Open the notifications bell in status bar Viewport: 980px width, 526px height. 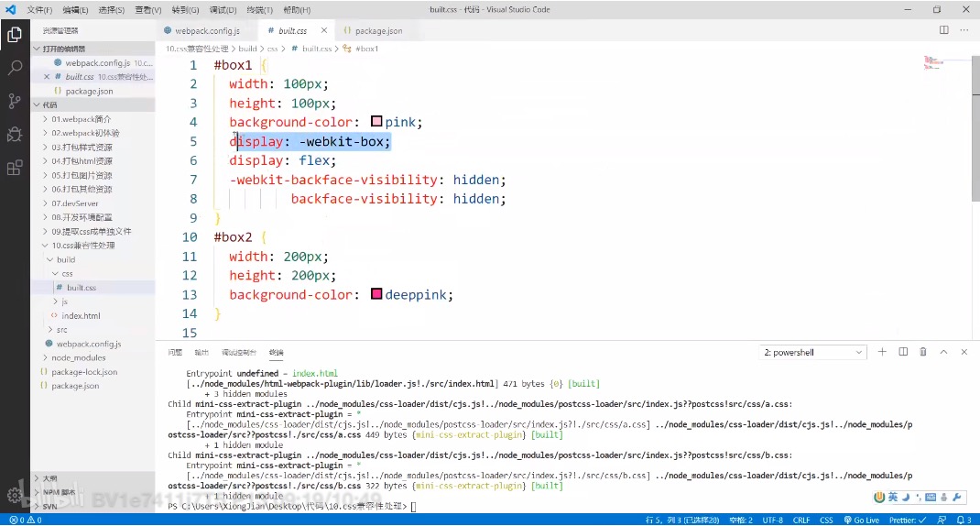pyautogui.click(x=964, y=520)
